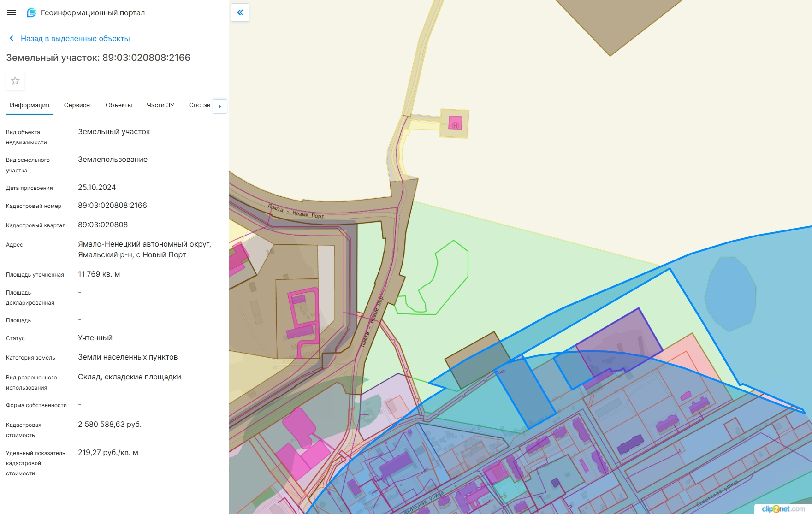Click the back arrow icon
Image resolution: width=812 pixels, height=514 pixels.
[12, 39]
